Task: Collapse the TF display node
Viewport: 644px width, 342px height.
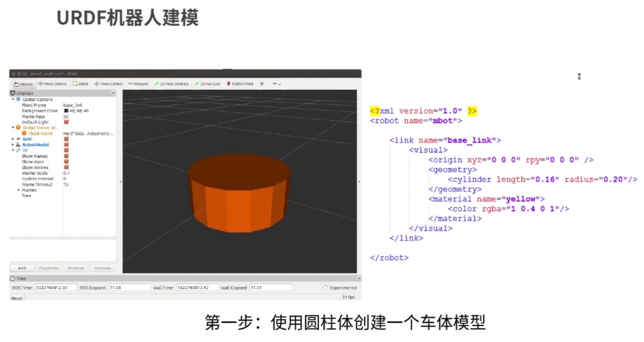Action: (x=13, y=150)
